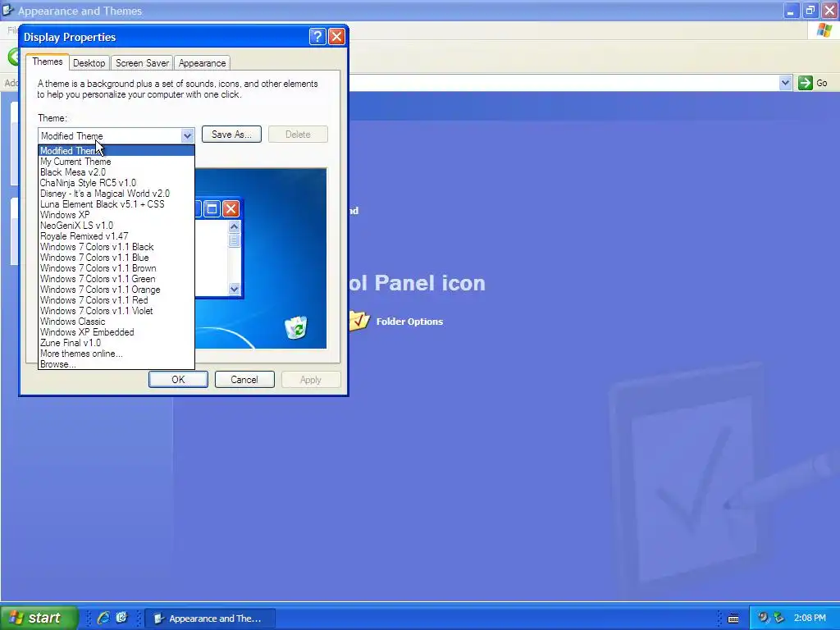Open the address bar dropdown arrow

pyautogui.click(x=785, y=83)
